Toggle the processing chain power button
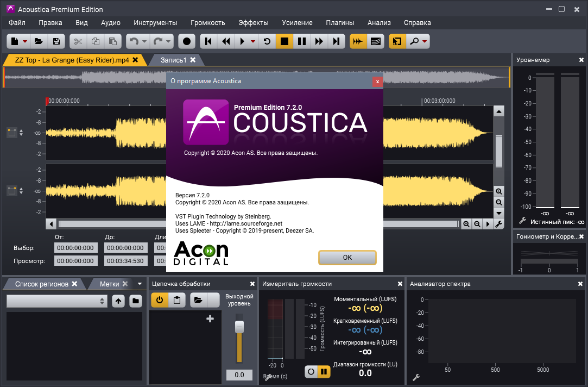The height and width of the screenshot is (387, 588). pyautogui.click(x=160, y=300)
